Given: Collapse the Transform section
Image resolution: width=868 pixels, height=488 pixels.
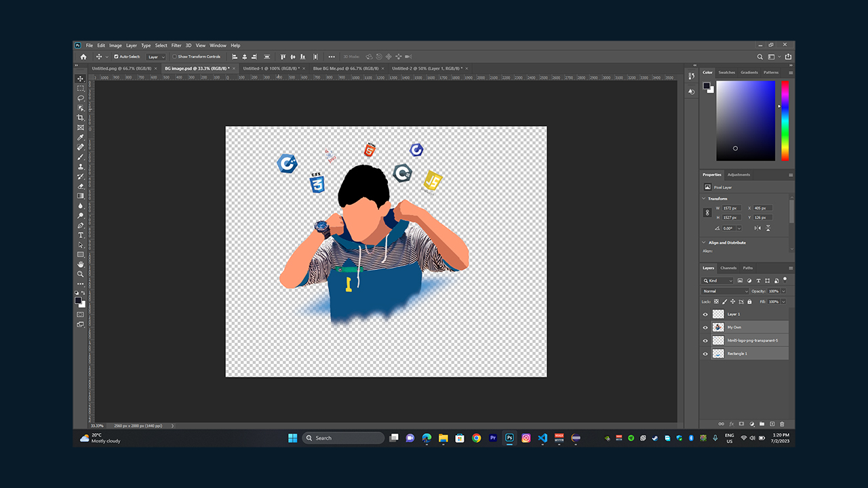Looking at the screenshot, I should tap(704, 199).
